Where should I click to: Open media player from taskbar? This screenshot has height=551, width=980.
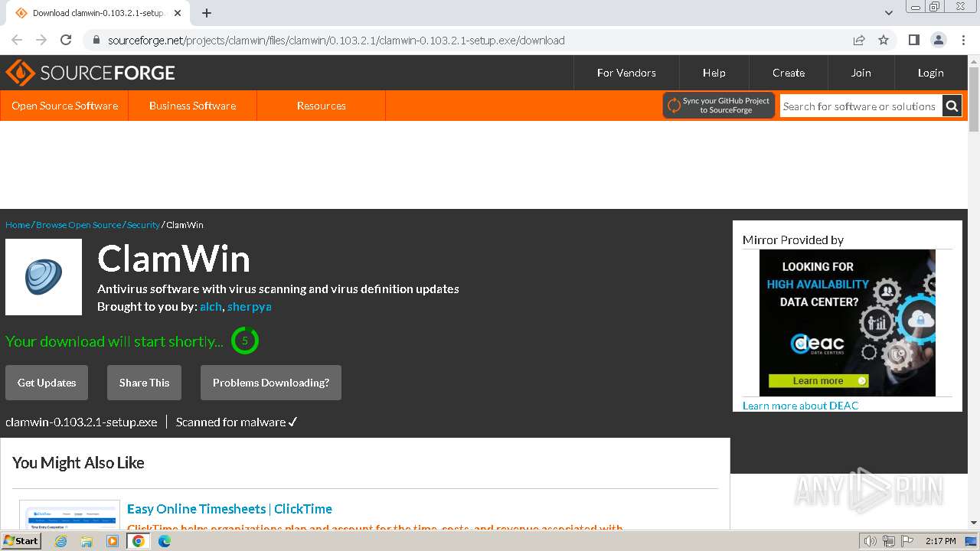point(113,541)
